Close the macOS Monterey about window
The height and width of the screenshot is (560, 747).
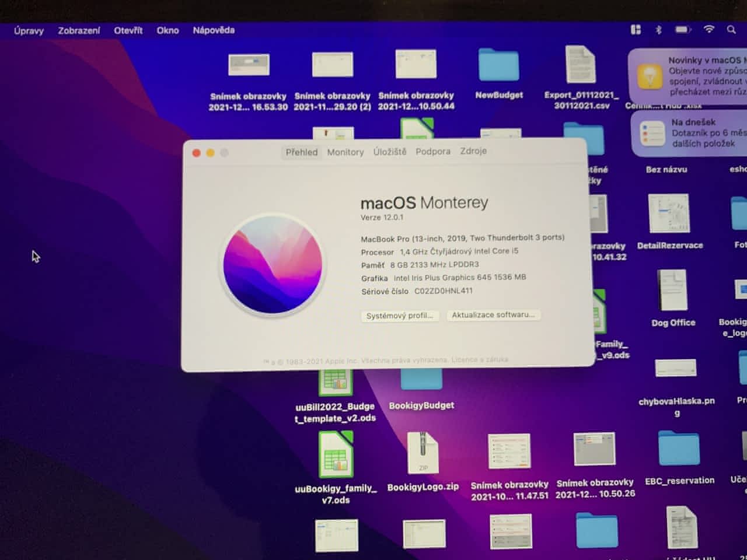click(x=197, y=153)
